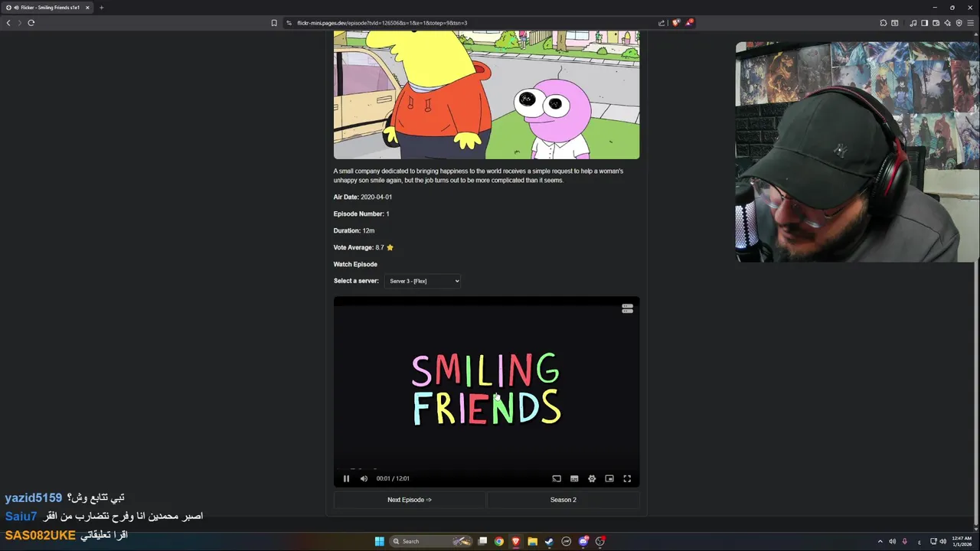
Task: Mute the video player volume
Action: [x=364, y=478]
